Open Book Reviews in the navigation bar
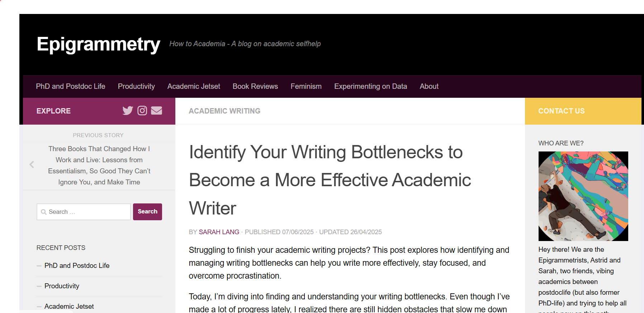The image size is (644, 313). point(255,86)
